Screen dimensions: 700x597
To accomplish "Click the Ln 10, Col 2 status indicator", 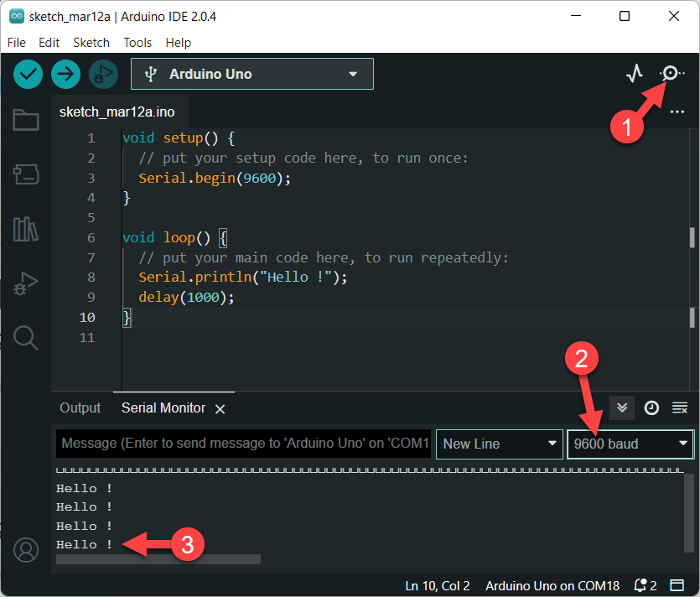I will tap(437, 585).
